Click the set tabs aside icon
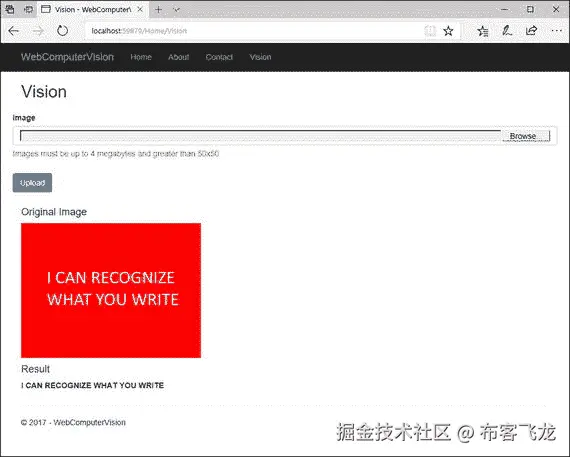Viewport: 570px width, 457px height. (28, 9)
